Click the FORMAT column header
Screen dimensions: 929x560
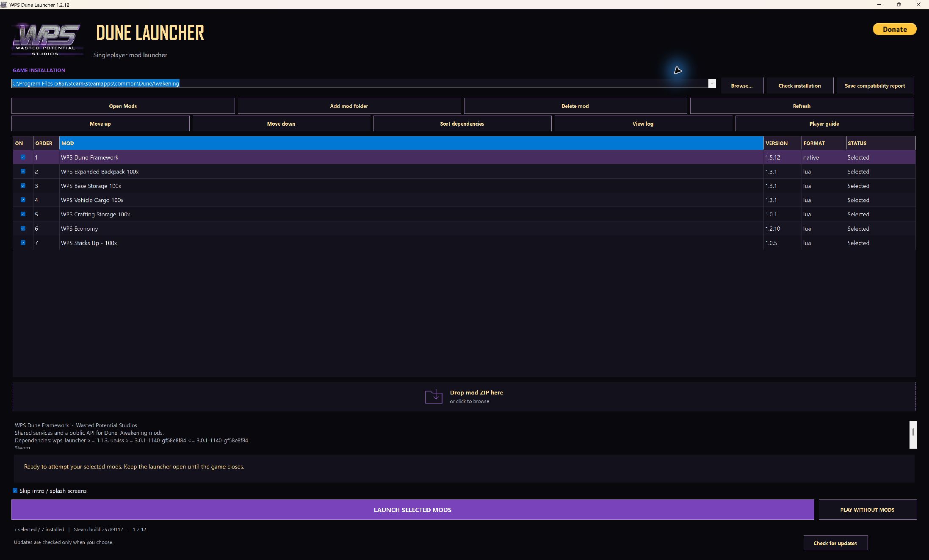click(824, 143)
